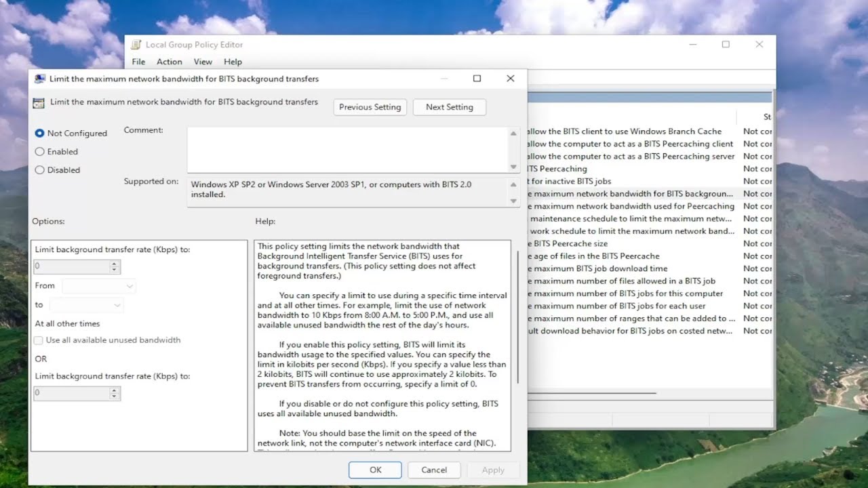The height and width of the screenshot is (488, 868).
Task: Click the horizontal scrollbar in policy list
Action: [x=591, y=393]
